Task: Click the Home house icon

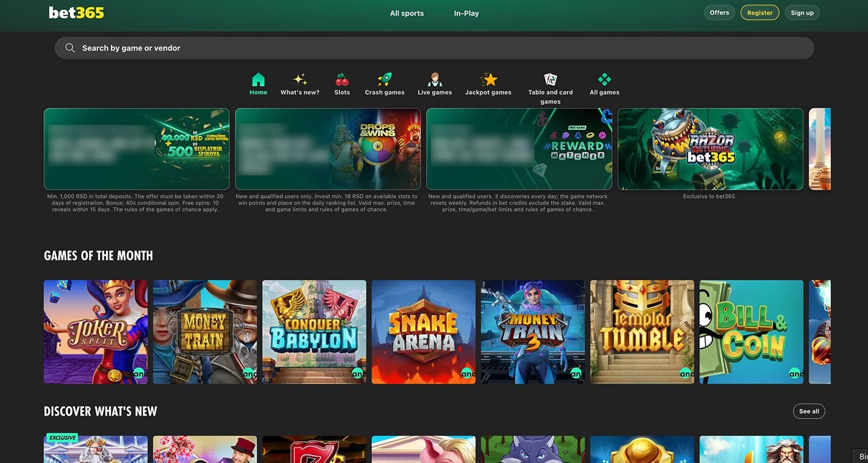Action: 258,80
